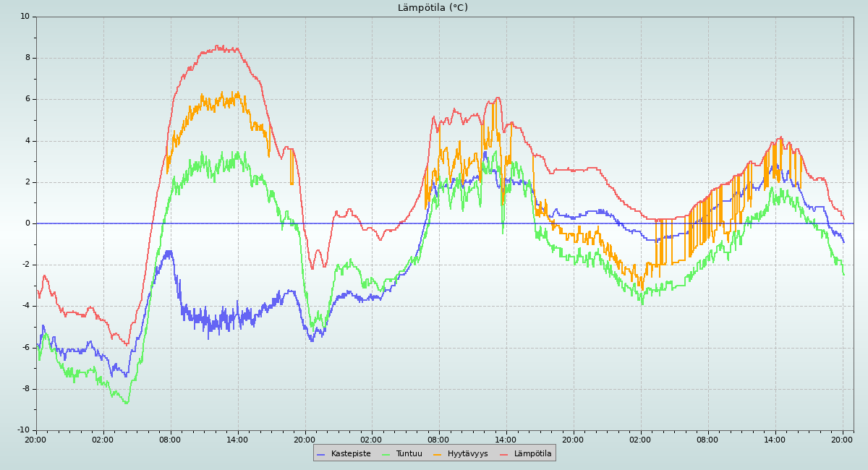Screen dimensions: 868x470
Task: Click the blue Kastepiste line marker in legend
Action: [321, 454]
